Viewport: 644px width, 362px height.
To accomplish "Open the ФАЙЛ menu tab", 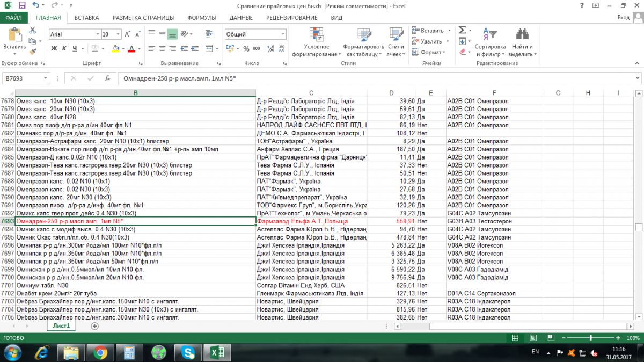I will coord(13,18).
